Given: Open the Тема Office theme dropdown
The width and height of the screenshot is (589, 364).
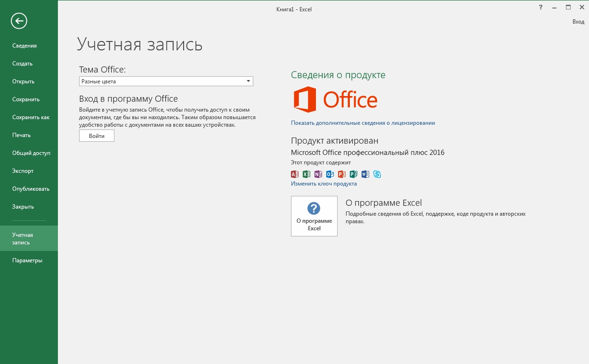Looking at the screenshot, I should [166, 81].
